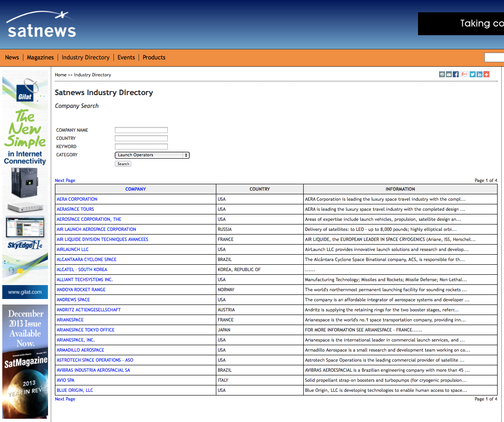Open AEROSPACE CORPORATION, THE link
The height and width of the screenshot is (422, 504).
89,219
